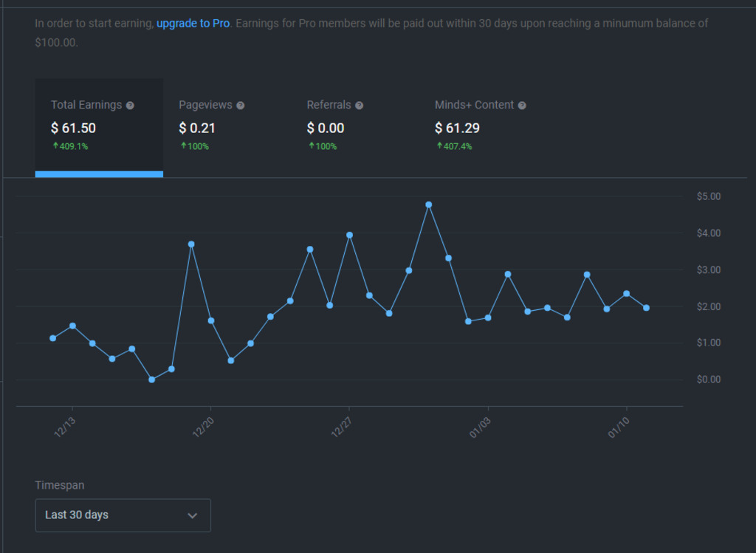Click the help icon next to Pageviews
756x553 pixels.
pyautogui.click(x=240, y=106)
